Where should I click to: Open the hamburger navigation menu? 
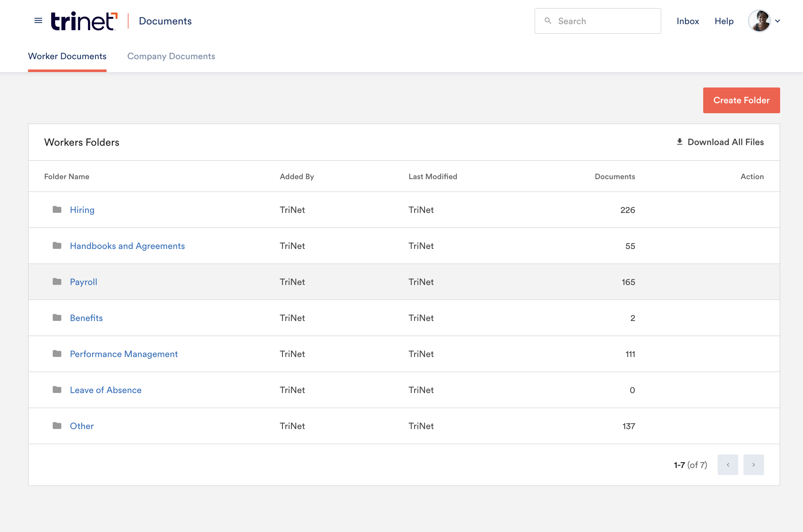[38, 21]
